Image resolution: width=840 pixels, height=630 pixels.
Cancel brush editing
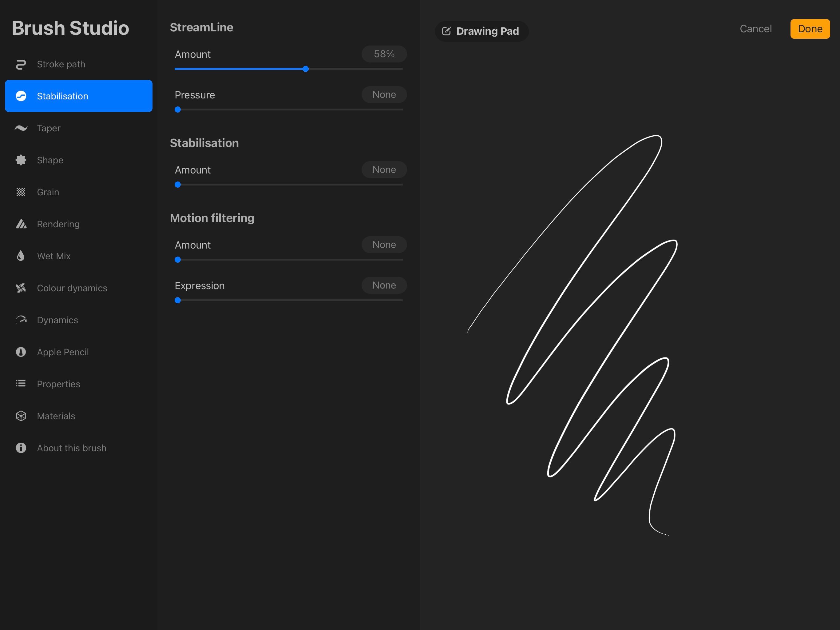755,29
